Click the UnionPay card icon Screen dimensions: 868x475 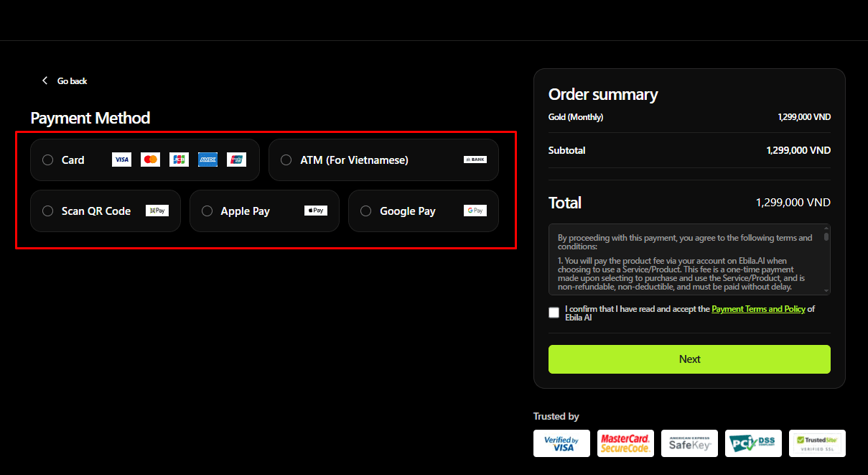click(x=236, y=160)
